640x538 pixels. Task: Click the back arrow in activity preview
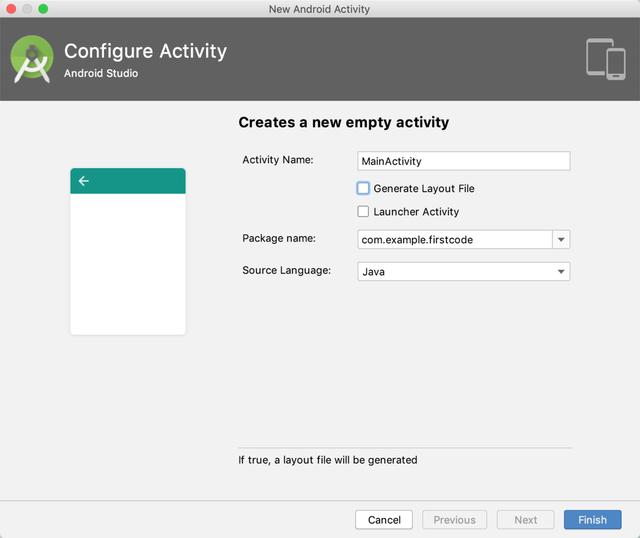pyautogui.click(x=84, y=181)
